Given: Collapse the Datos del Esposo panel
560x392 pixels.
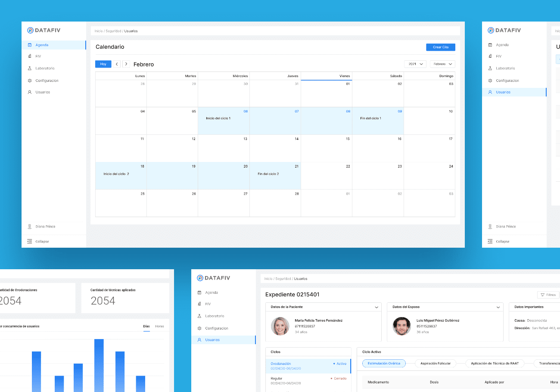Looking at the screenshot, I should [498, 307].
